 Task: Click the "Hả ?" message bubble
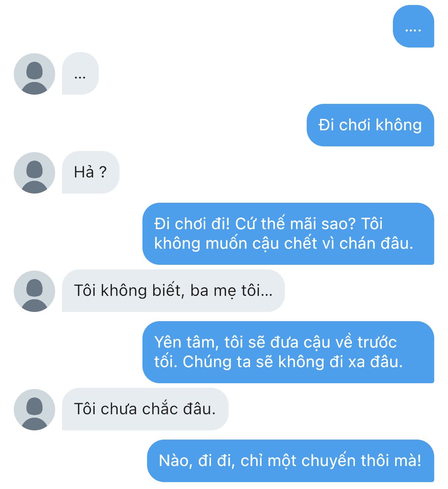point(91,172)
